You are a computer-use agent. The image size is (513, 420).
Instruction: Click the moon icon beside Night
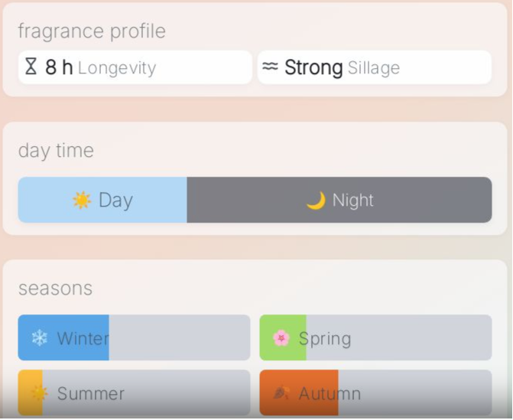point(316,200)
